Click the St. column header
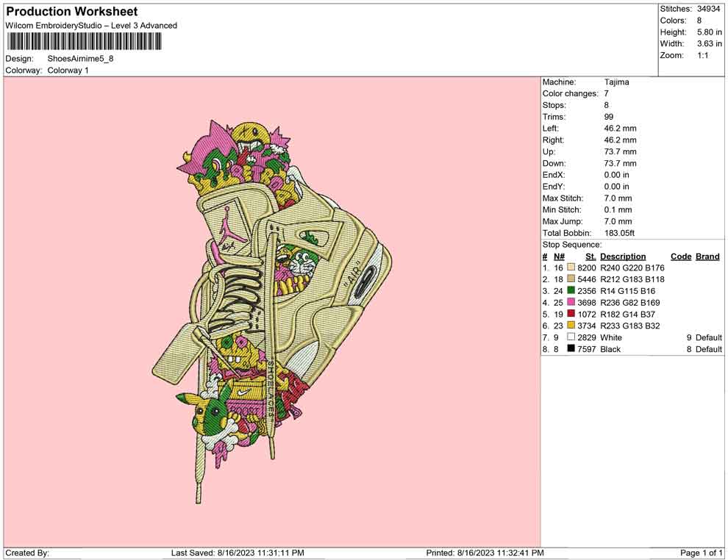Viewport: 728px width, 560px height. click(590, 256)
